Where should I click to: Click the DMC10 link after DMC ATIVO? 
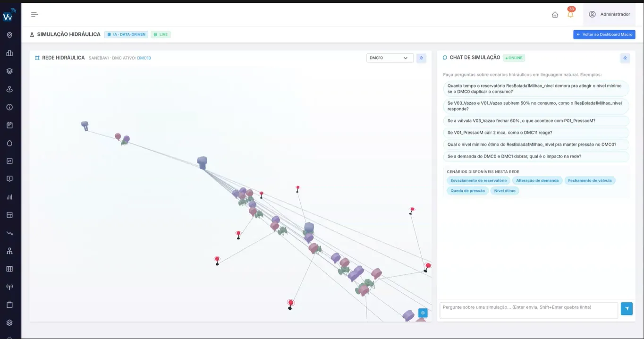point(144,58)
